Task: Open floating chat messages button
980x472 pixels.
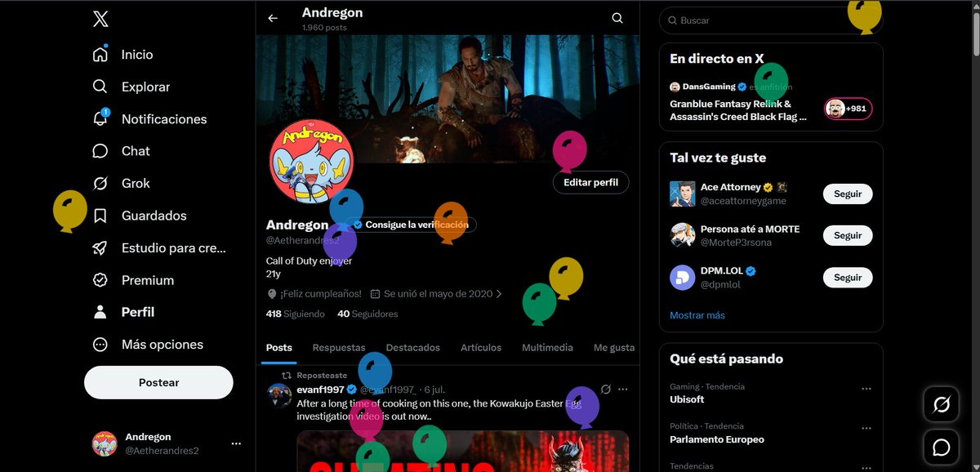Action: tap(941, 448)
